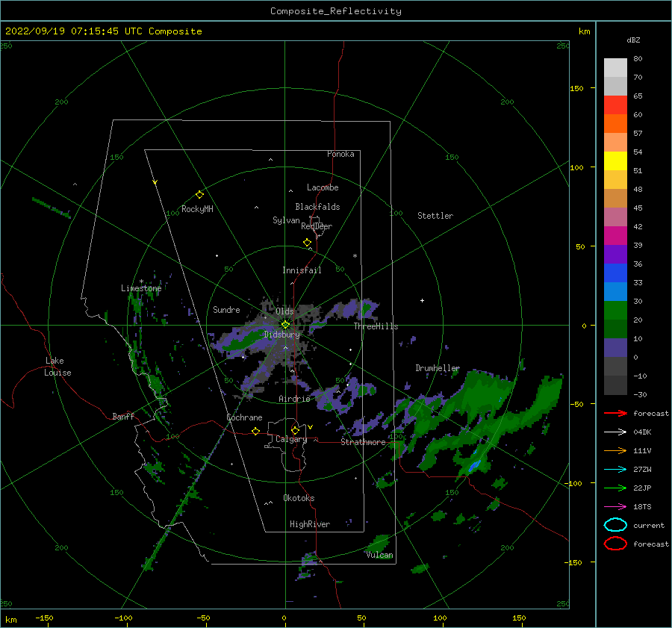Select the white 04DK arrow in legend
672x628 pixels.
click(x=615, y=432)
